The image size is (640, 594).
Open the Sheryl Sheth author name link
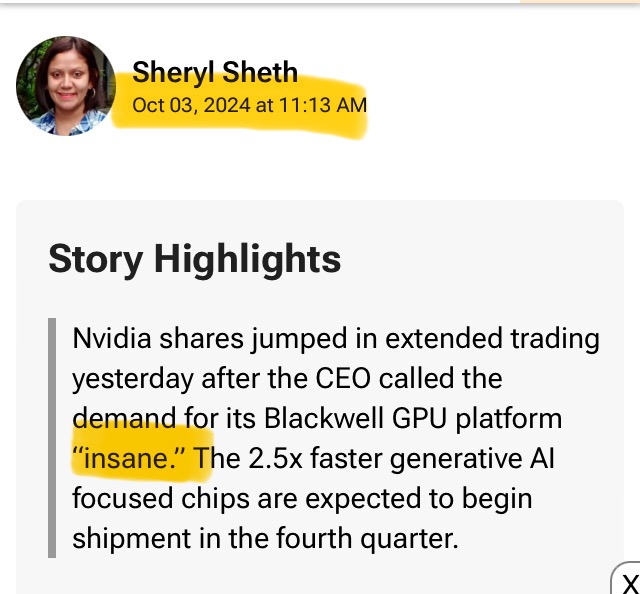(x=215, y=72)
